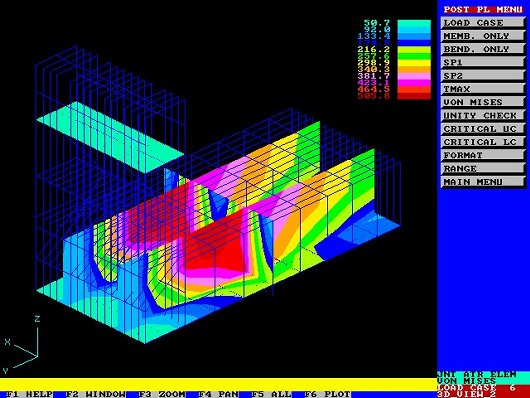Click the Z axis label of the triad
This screenshot has width=530, height=398.
point(37,319)
